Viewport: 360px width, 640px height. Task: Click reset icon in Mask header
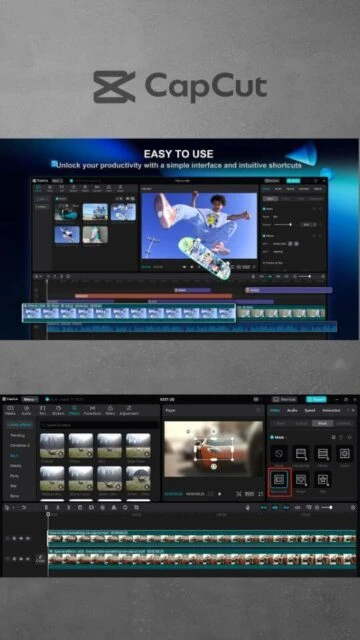pyautogui.click(x=341, y=437)
